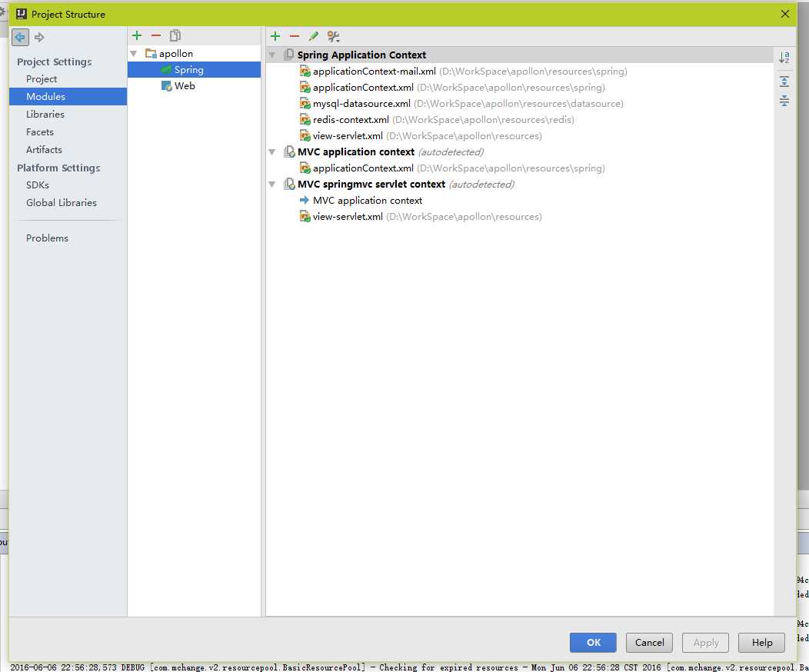
Task: Open Spring facet settings wrench icon
Action: 333,36
